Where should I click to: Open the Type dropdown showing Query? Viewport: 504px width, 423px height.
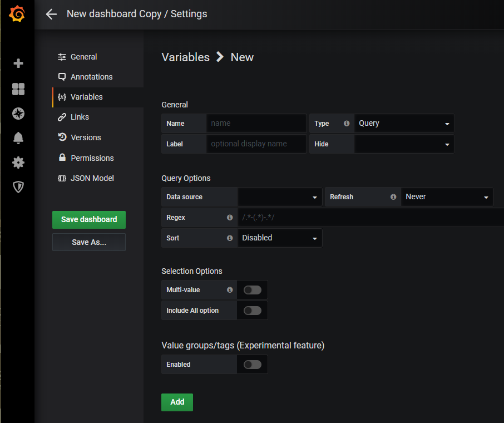point(404,123)
